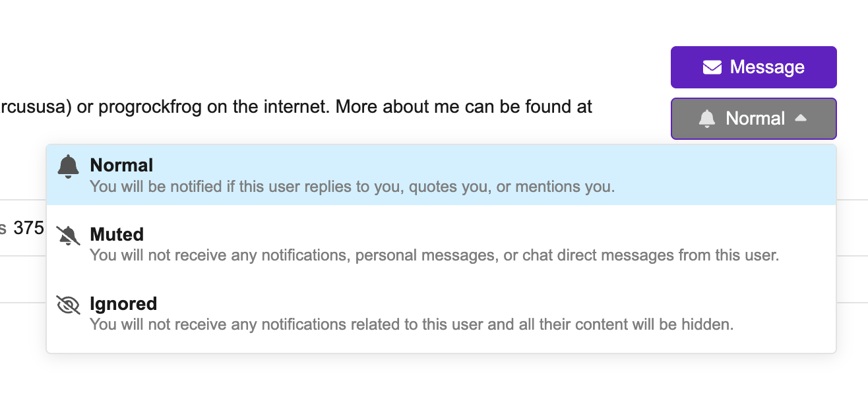This screenshot has height=397, width=868.
Task: Click the crossed-out bell icon for Muted
Action: point(68,236)
